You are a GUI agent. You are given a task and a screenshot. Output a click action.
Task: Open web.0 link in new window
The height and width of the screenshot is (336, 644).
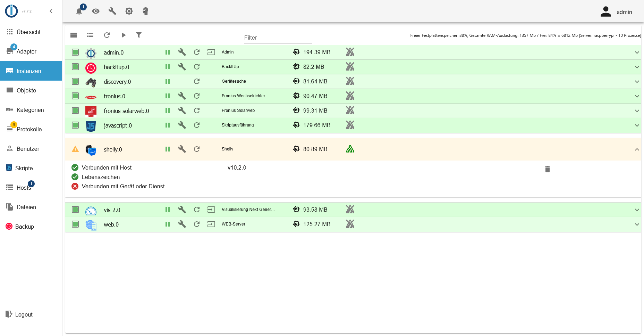point(211,224)
